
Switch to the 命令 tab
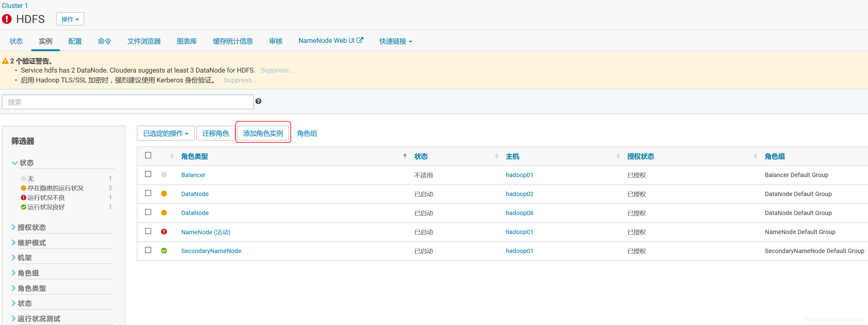tap(105, 41)
